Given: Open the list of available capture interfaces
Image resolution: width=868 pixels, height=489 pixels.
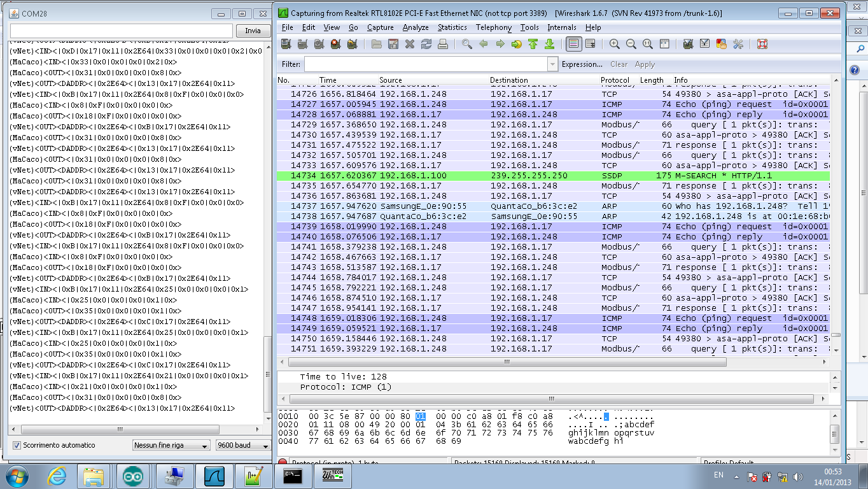Looking at the screenshot, I should coord(287,44).
